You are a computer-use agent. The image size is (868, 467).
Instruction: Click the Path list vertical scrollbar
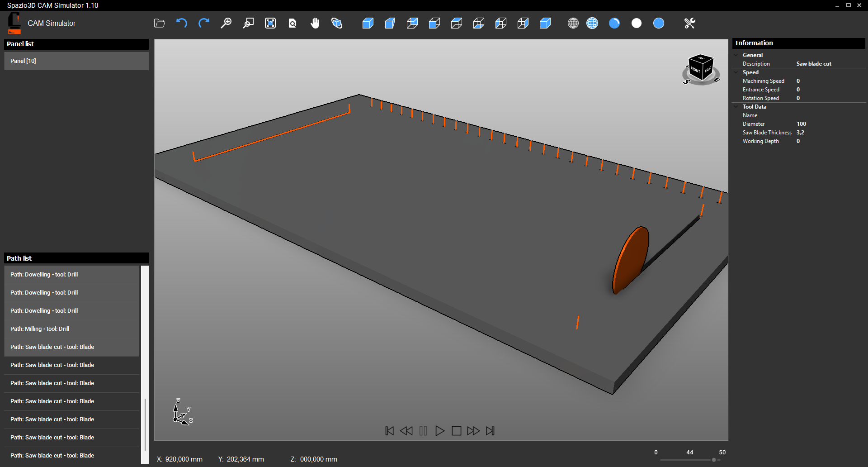click(145, 424)
